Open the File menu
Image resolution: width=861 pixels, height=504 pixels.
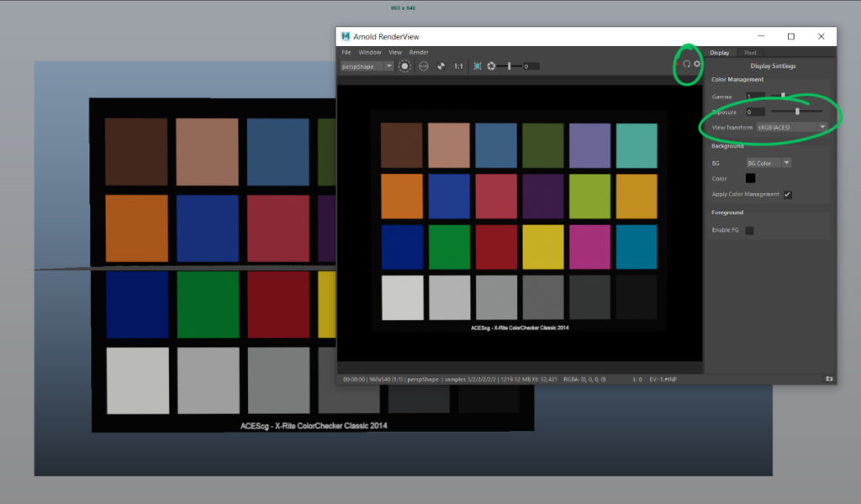click(346, 52)
